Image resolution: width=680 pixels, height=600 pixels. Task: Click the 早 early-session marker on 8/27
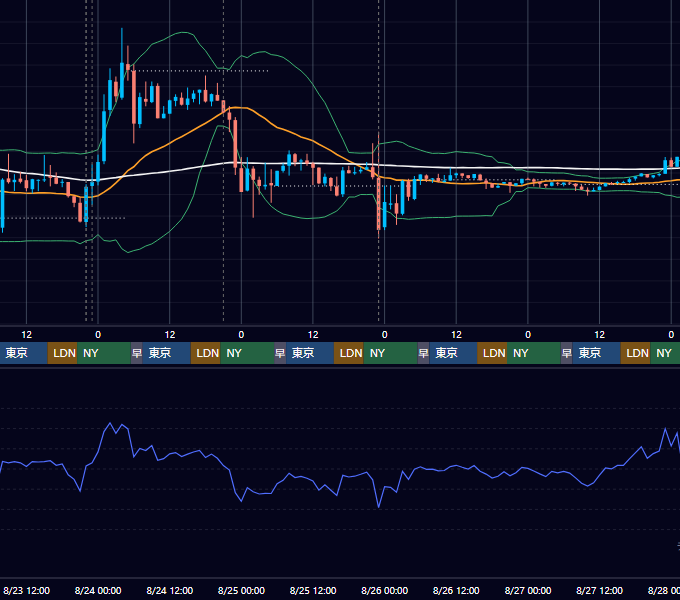tap(566, 353)
